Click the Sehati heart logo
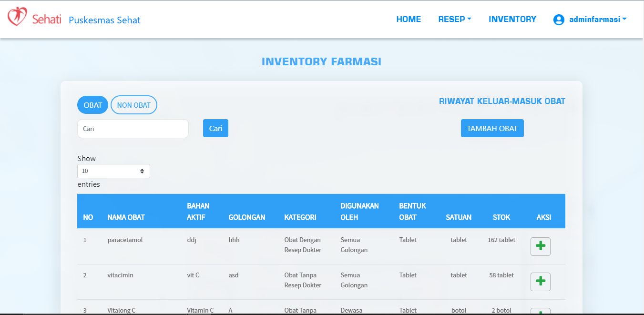The width and height of the screenshot is (644, 315). pos(17,16)
